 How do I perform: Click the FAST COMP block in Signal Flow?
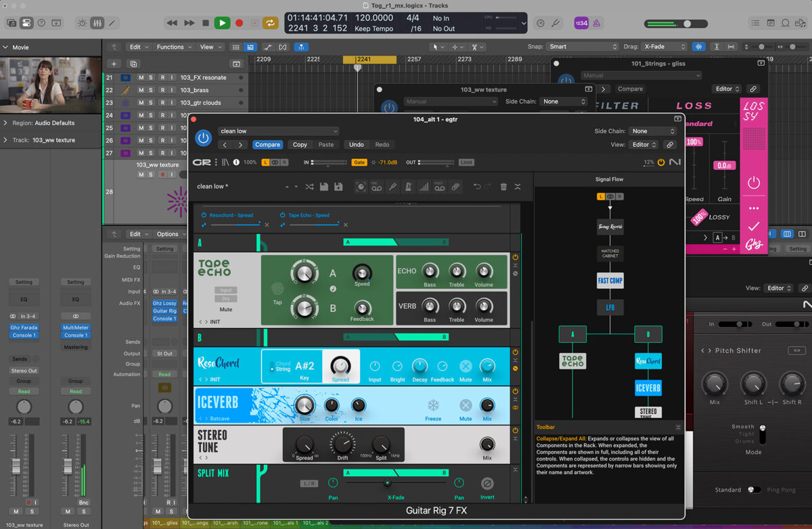pyautogui.click(x=610, y=280)
